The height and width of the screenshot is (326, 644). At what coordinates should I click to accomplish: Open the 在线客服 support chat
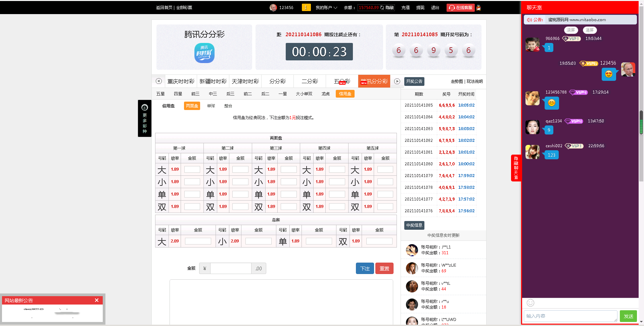coord(460,8)
